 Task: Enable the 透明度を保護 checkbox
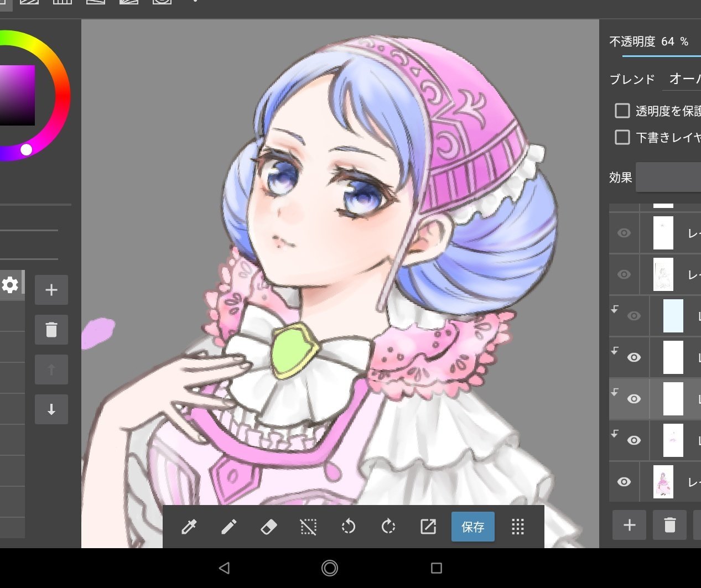click(x=622, y=111)
